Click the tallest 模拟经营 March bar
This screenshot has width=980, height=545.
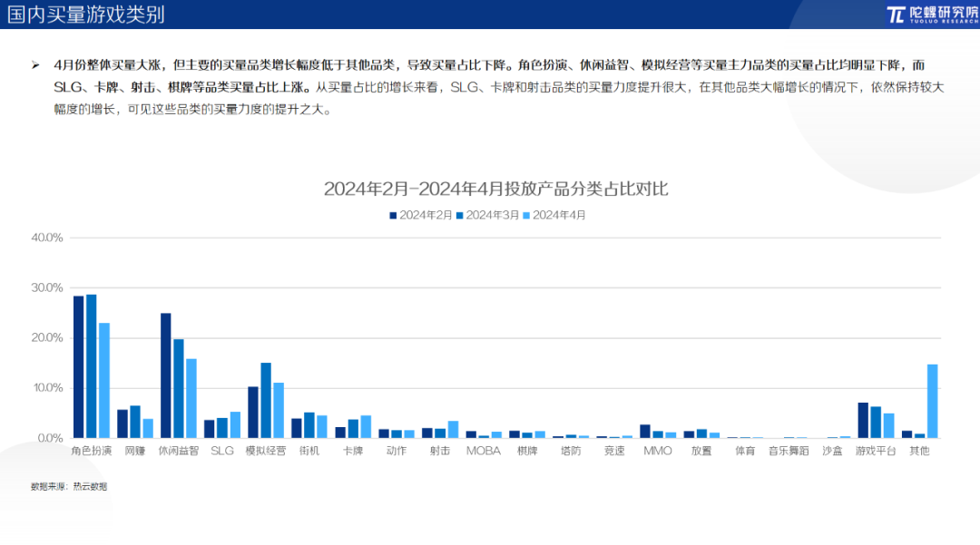pos(266,400)
